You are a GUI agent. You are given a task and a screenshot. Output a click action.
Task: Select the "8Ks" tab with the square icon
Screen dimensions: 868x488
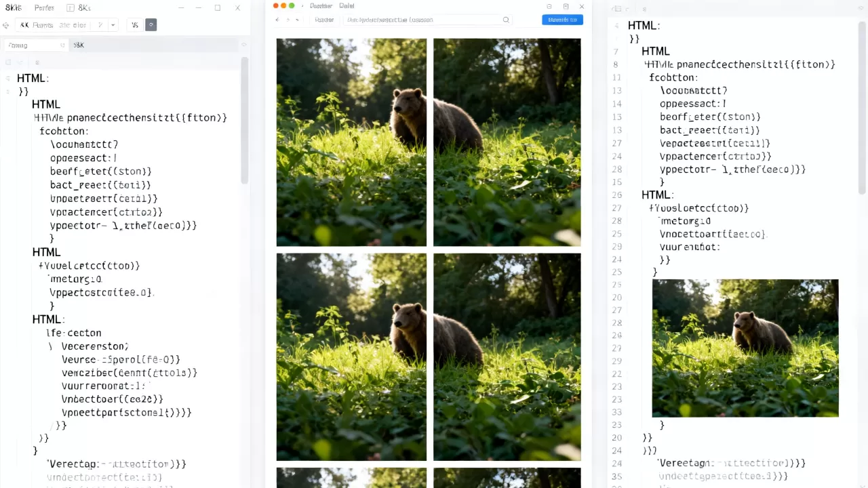click(79, 8)
